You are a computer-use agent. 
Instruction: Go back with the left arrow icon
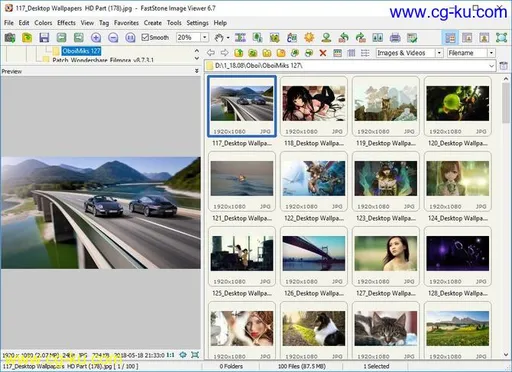(x=210, y=53)
